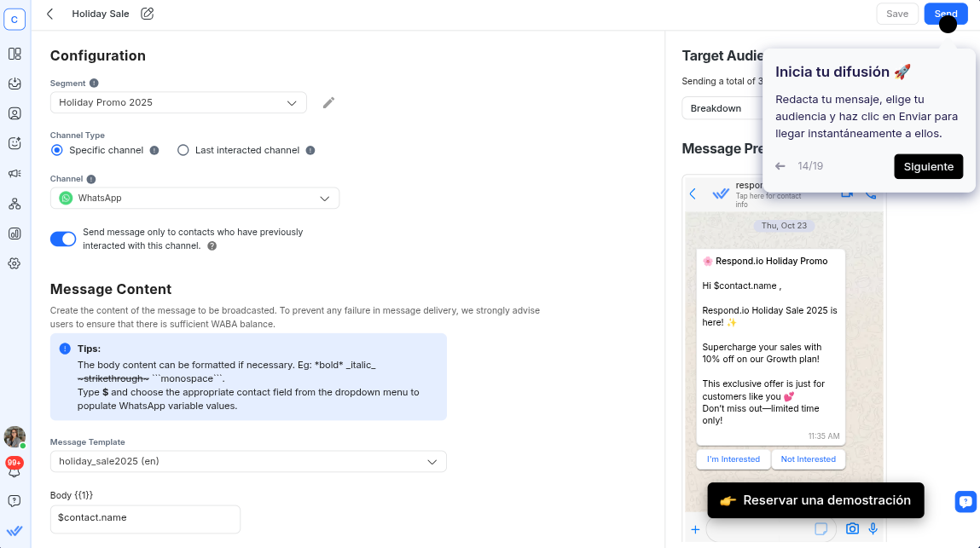Open the Holiday Promo 2025 segment dropdown

tap(178, 102)
